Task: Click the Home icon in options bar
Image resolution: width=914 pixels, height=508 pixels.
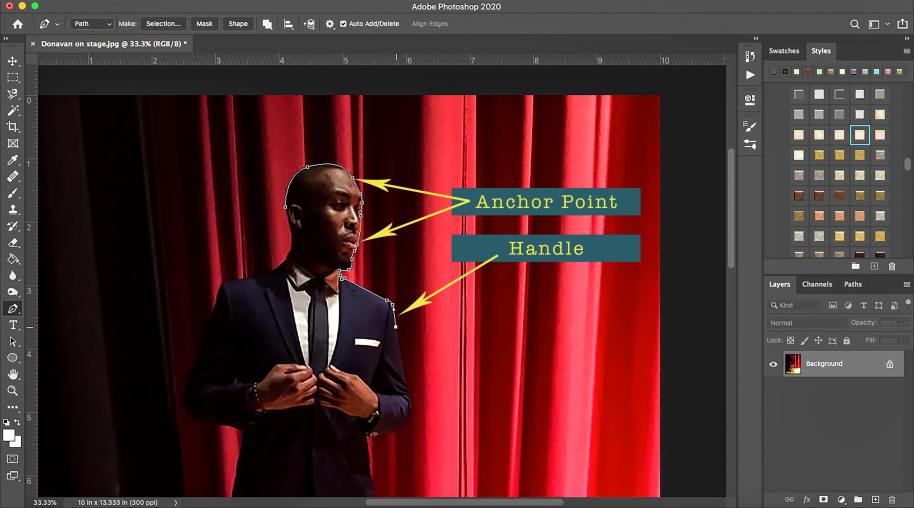Action: (17, 23)
